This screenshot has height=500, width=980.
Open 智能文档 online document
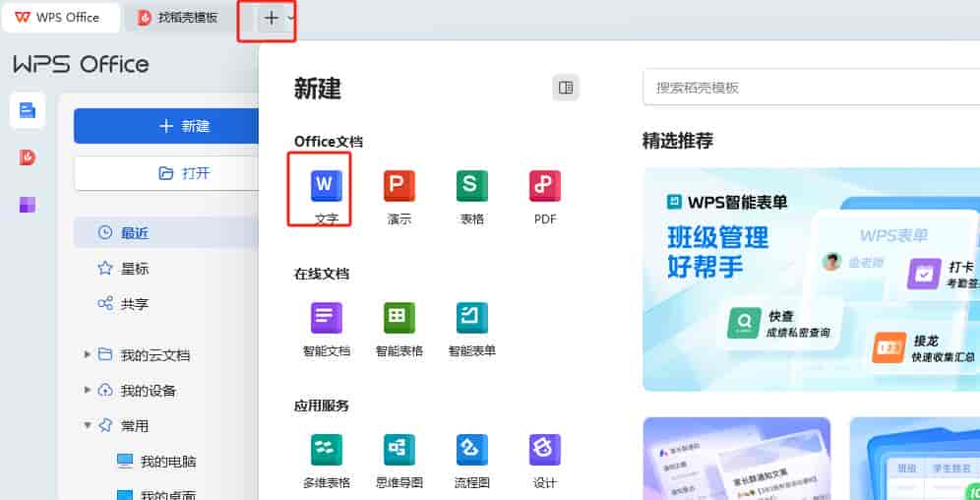coord(327,328)
